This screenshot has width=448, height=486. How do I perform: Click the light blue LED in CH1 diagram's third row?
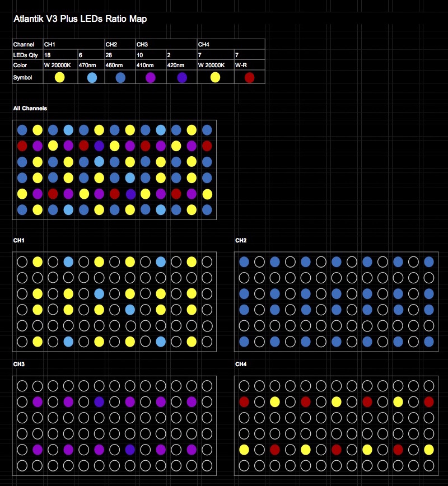(x=99, y=293)
